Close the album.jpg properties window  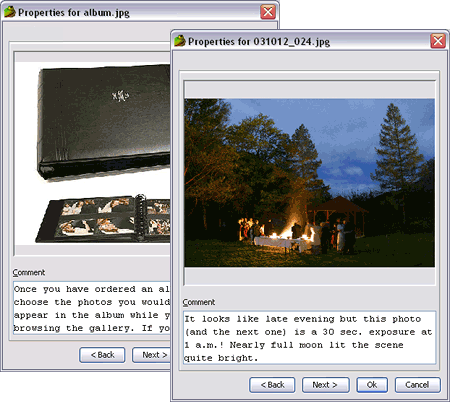click(268, 12)
